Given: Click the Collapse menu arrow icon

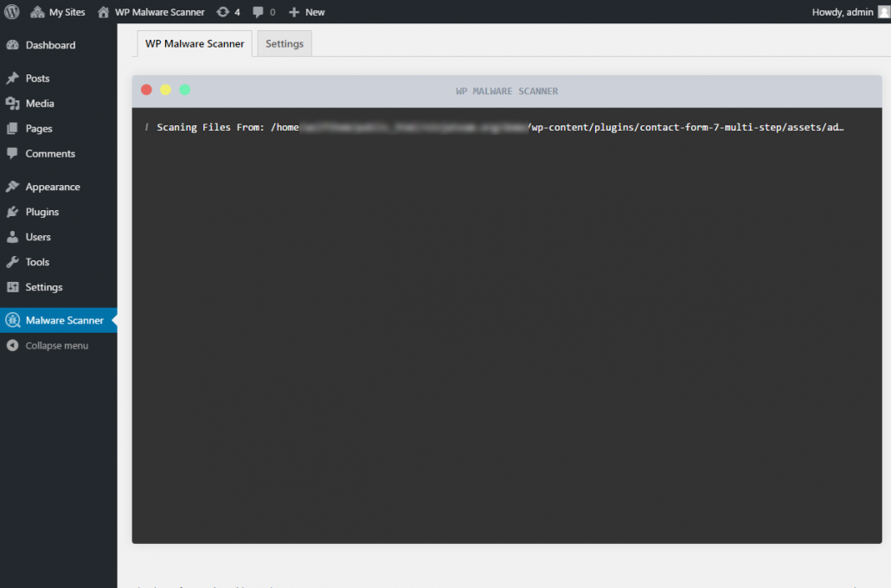Looking at the screenshot, I should pyautogui.click(x=12, y=345).
